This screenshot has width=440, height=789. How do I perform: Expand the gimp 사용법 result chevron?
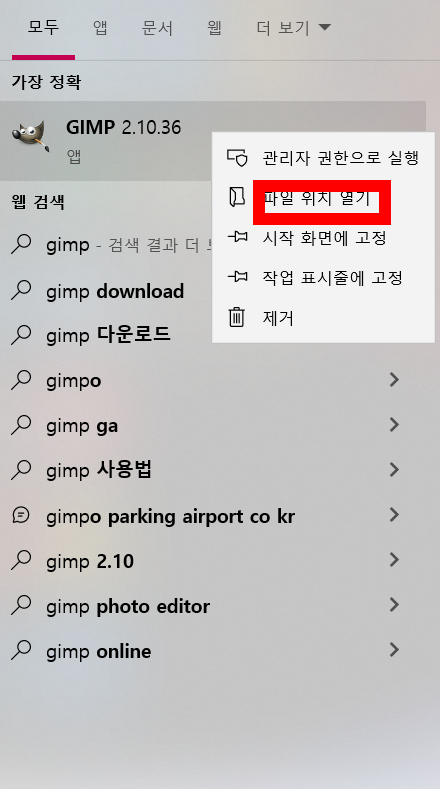394,469
